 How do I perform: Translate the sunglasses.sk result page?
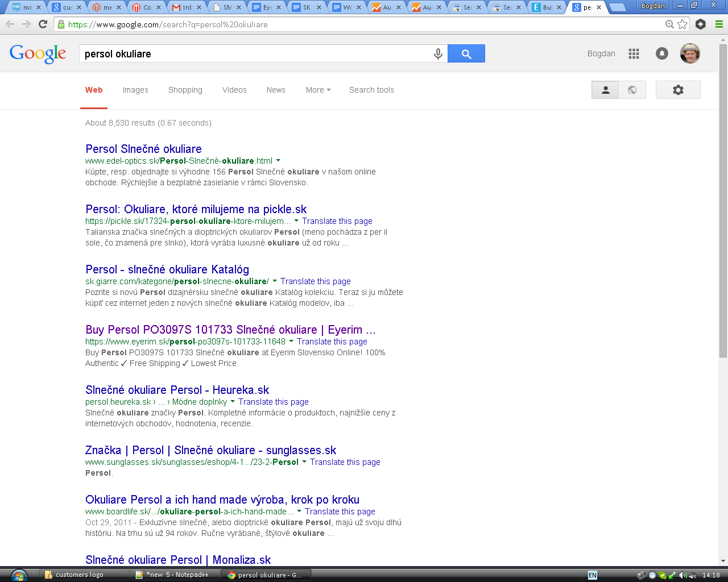[345, 462]
